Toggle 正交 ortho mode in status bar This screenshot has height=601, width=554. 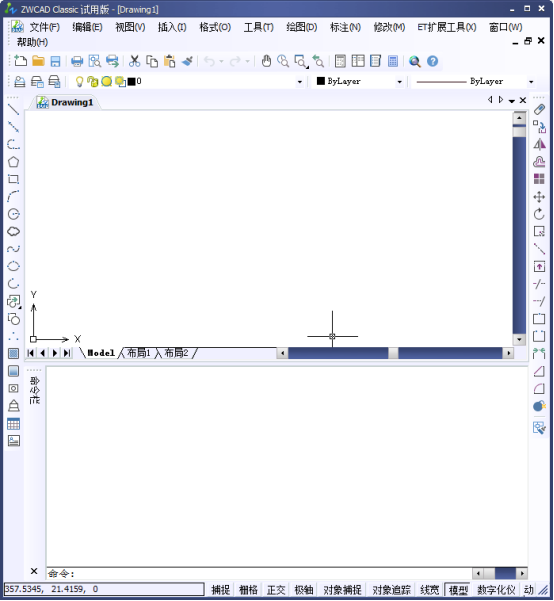276,589
